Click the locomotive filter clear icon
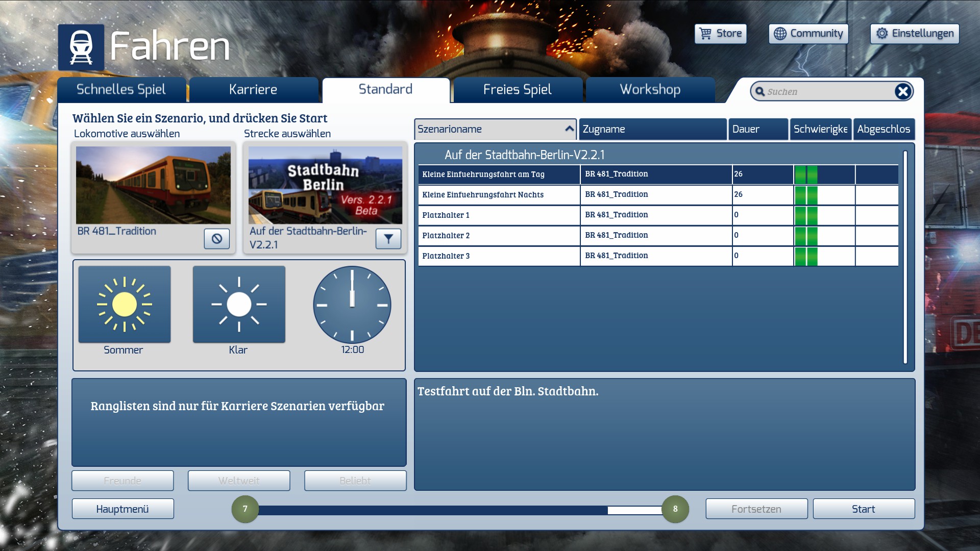 (216, 239)
